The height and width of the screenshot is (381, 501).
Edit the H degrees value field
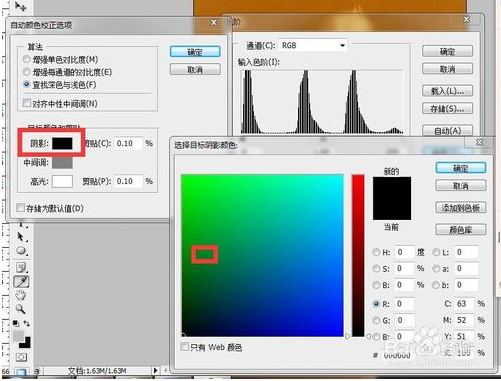click(x=404, y=252)
